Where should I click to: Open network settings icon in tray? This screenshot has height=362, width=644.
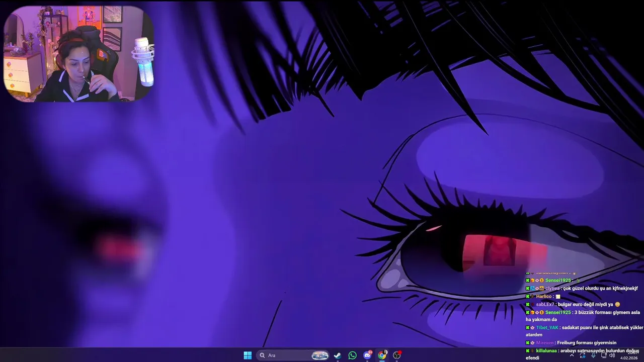pyautogui.click(x=604, y=355)
